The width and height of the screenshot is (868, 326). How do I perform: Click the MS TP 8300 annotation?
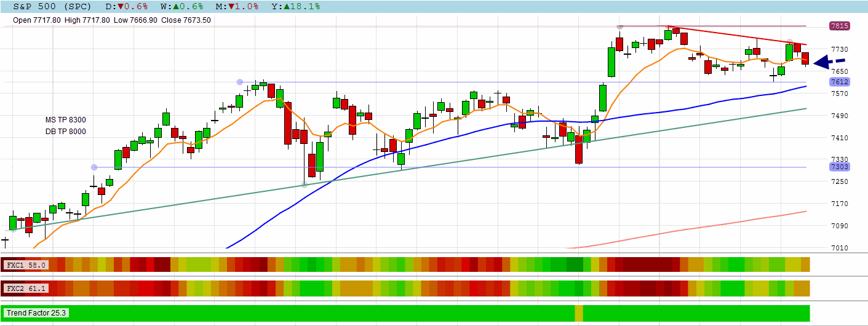point(66,120)
